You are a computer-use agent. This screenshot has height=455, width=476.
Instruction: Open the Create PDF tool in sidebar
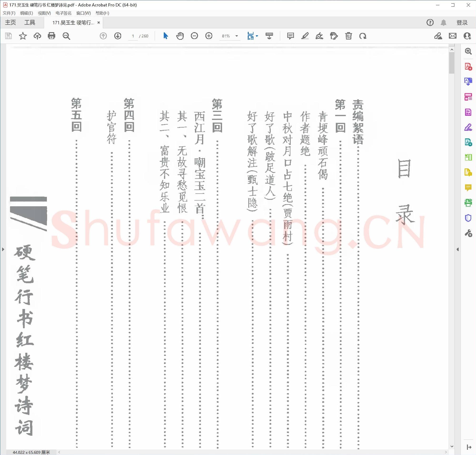[468, 67]
